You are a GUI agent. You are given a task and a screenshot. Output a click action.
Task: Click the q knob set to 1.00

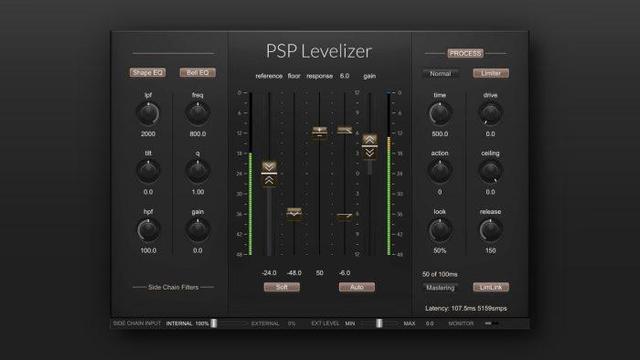(198, 171)
